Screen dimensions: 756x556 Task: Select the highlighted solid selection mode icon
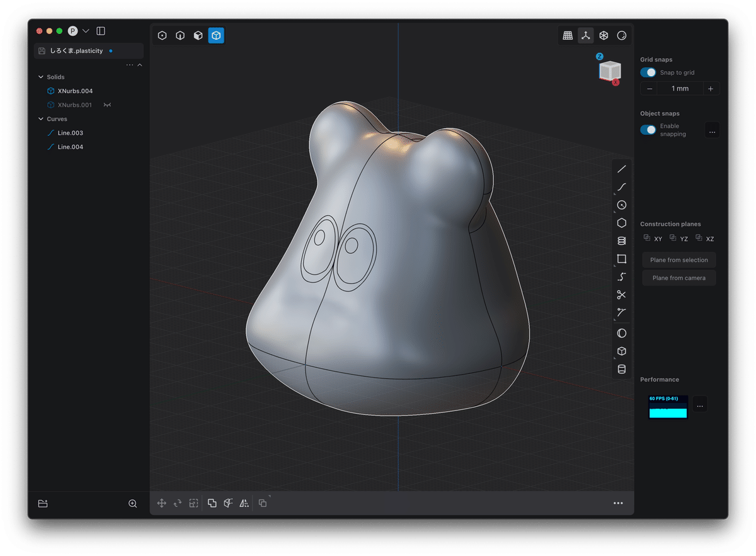point(216,36)
